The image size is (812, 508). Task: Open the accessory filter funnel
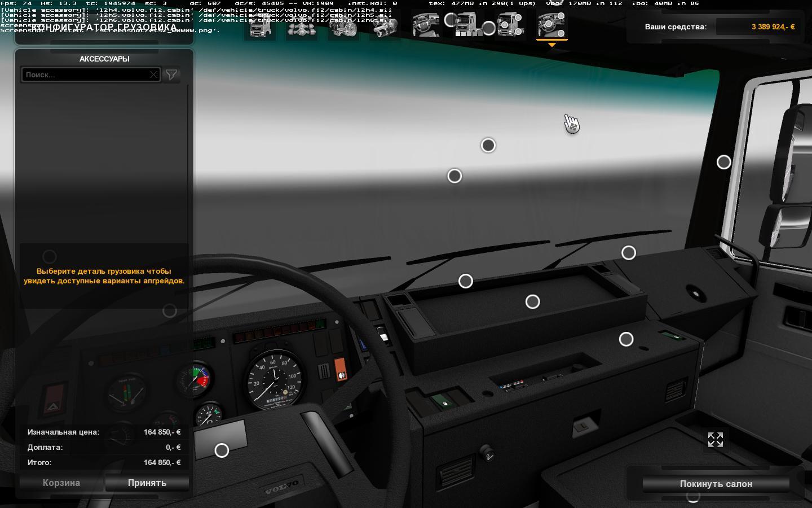click(171, 75)
